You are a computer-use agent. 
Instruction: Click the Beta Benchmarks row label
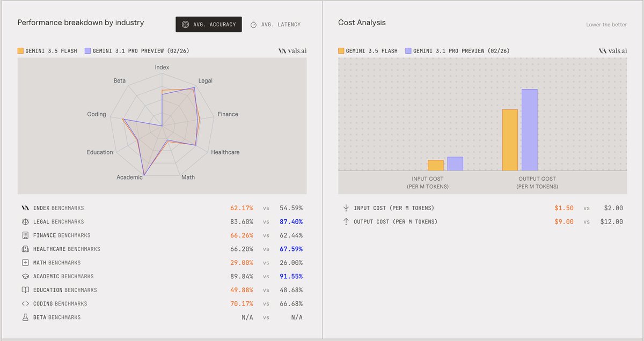click(x=57, y=317)
